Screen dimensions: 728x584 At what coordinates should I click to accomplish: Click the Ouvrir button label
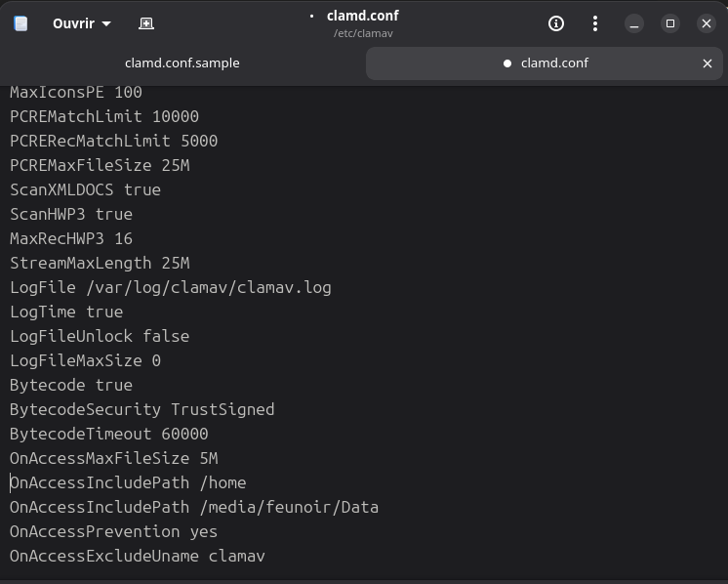[73, 23]
